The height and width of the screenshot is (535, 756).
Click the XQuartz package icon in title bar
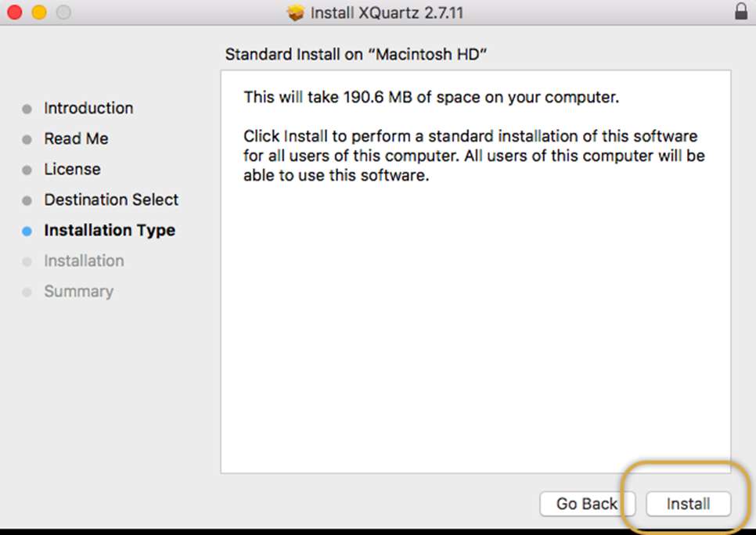(295, 13)
